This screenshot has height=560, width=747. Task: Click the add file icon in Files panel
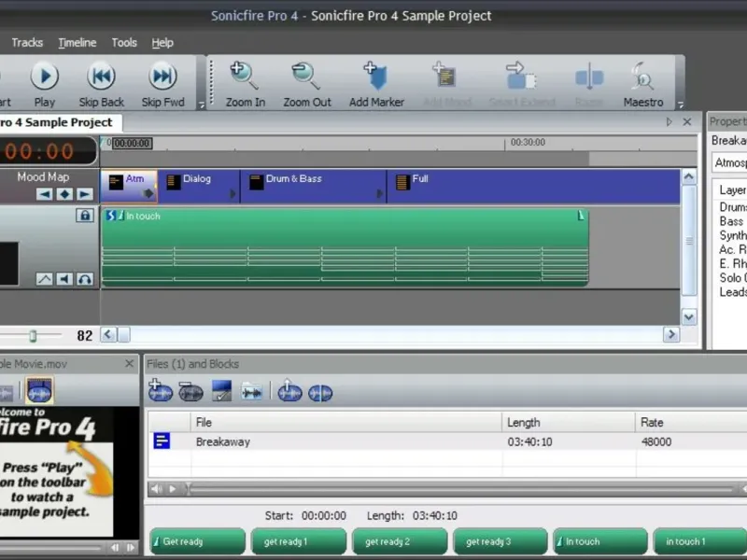coord(161,392)
